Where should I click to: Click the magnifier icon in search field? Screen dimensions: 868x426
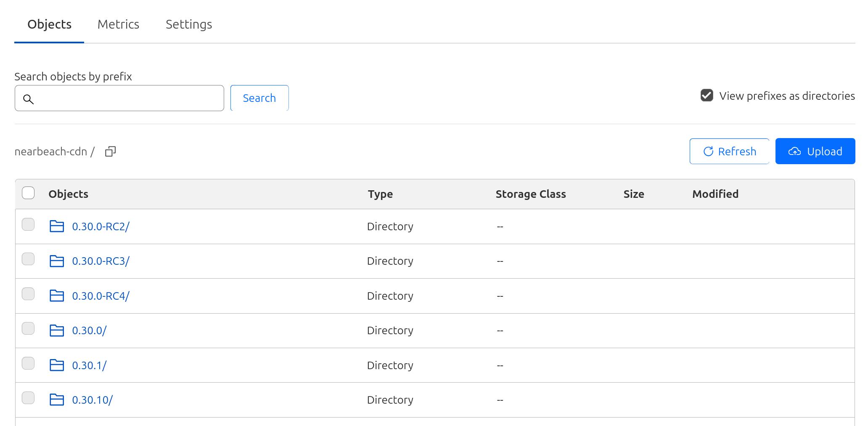(28, 99)
